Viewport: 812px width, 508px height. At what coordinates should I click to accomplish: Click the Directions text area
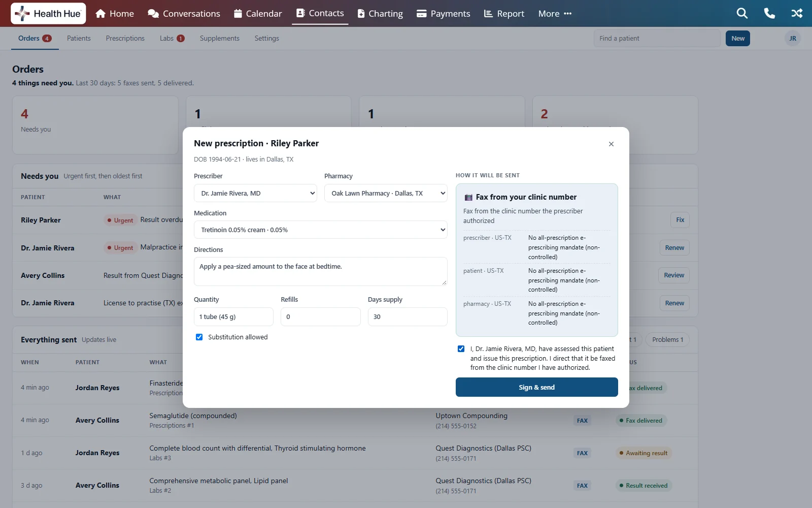pyautogui.click(x=320, y=271)
